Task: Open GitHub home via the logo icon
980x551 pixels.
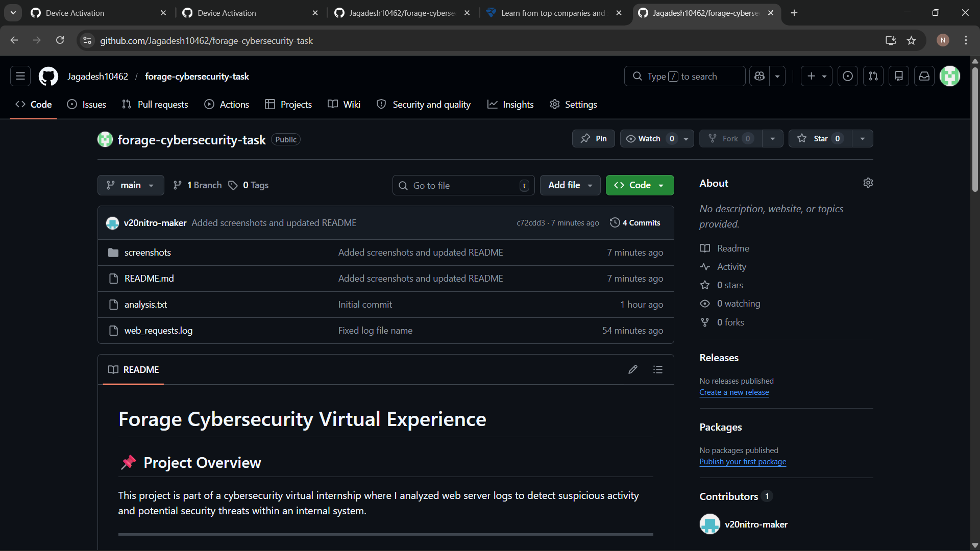Action: click(48, 76)
